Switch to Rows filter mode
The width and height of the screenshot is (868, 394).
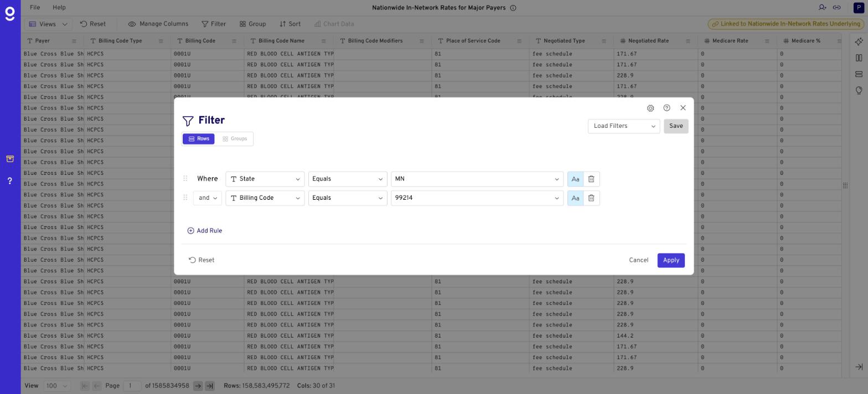pyautogui.click(x=198, y=139)
